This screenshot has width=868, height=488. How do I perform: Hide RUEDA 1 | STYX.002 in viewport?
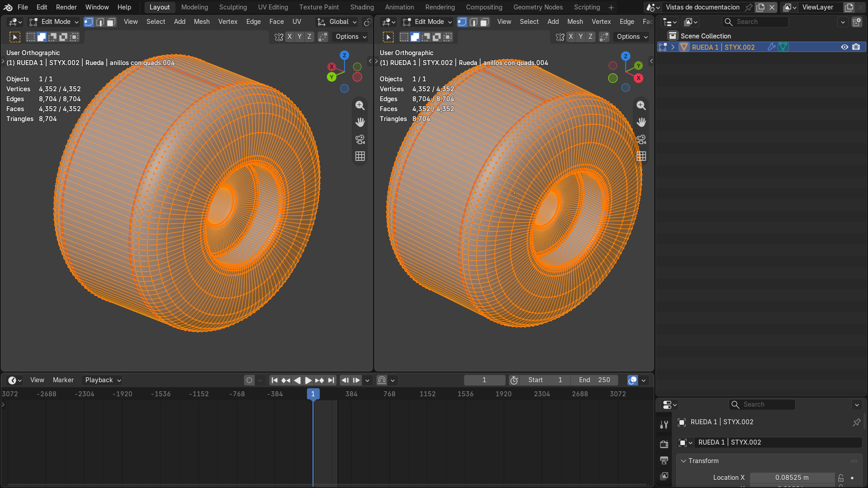coord(844,47)
